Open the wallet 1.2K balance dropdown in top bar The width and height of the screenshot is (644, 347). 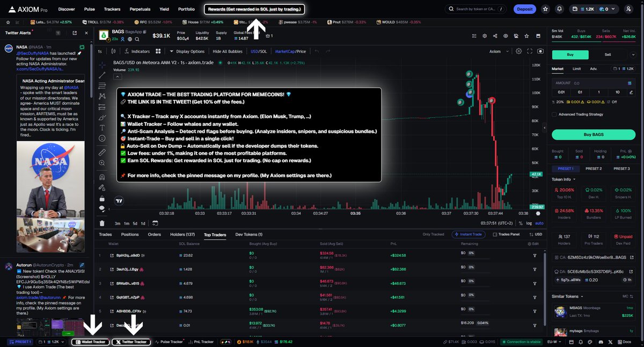[x=594, y=9]
